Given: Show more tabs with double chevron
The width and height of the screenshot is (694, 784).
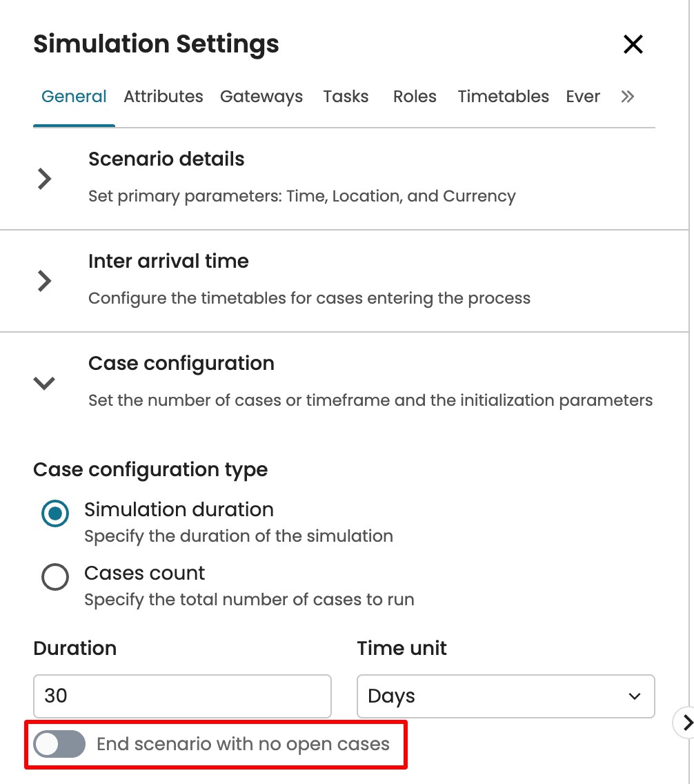Looking at the screenshot, I should (627, 97).
